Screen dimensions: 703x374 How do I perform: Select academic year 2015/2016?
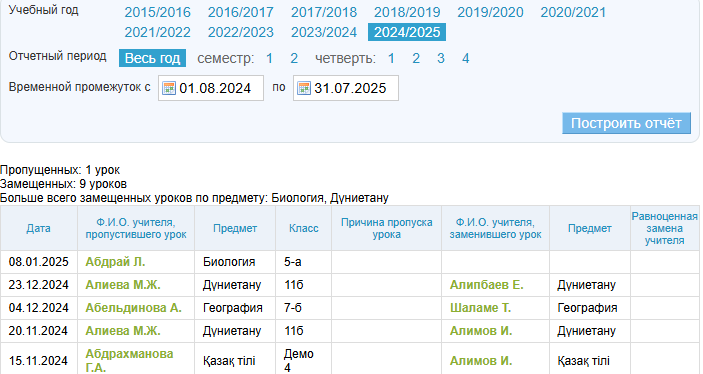pos(157,12)
